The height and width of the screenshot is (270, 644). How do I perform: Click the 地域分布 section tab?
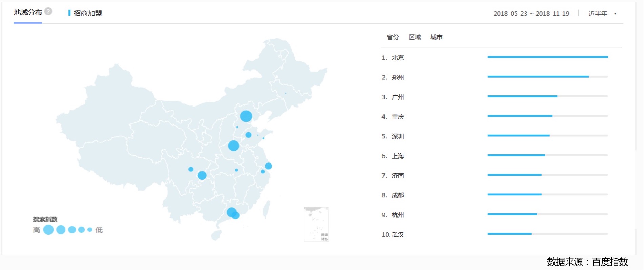pyautogui.click(x=27, y=13)
